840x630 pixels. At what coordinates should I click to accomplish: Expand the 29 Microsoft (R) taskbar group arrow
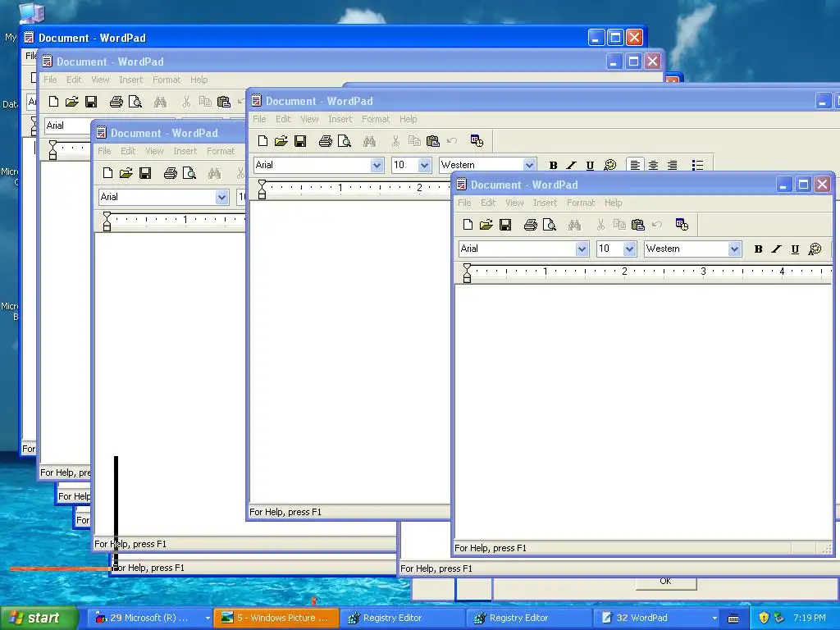[208, 618]
